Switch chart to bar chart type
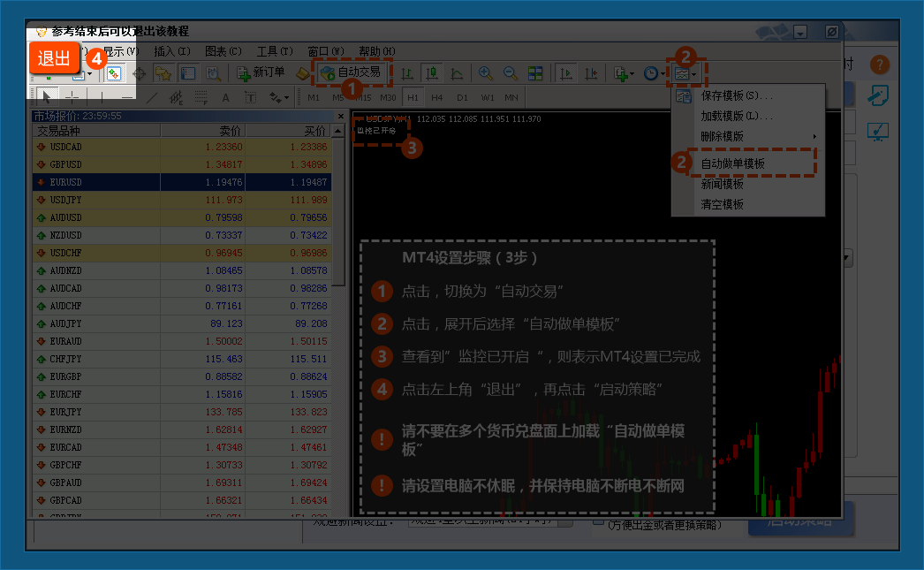Viewport: 924px width, 570px height. (x=406, y=73)
